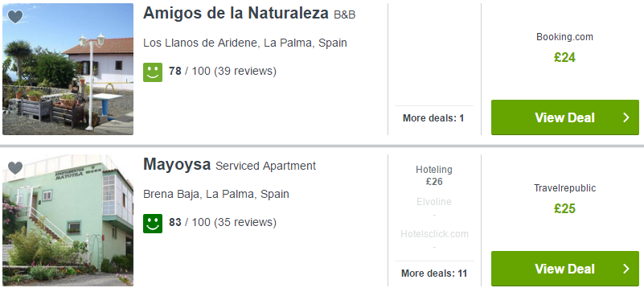The height and width of the screenshot is (292, 644).
Task: View Deal for Mayoysa apartment
Action: (564, 269)
